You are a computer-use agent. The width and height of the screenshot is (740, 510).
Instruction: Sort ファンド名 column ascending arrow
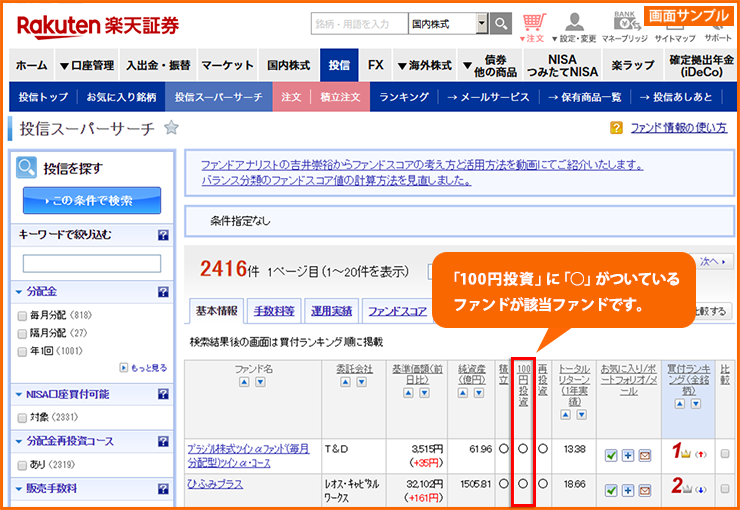(x=244, y=382)
